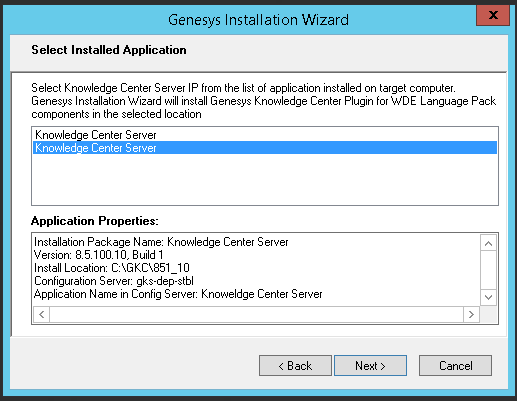The height and width of the screenshot is (401, 517).
Task: Click the empty area of the application list
Action: pos(265,179)
